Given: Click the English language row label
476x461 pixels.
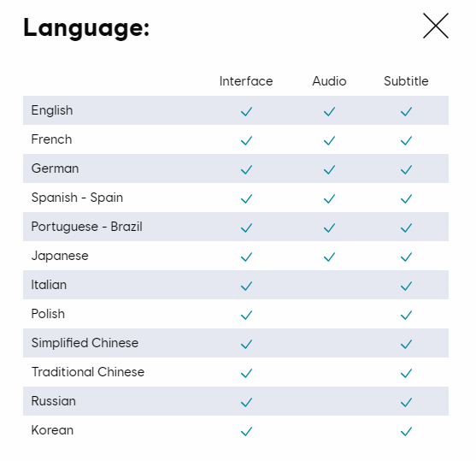Looking at the screenshot, I should point(52,110).
